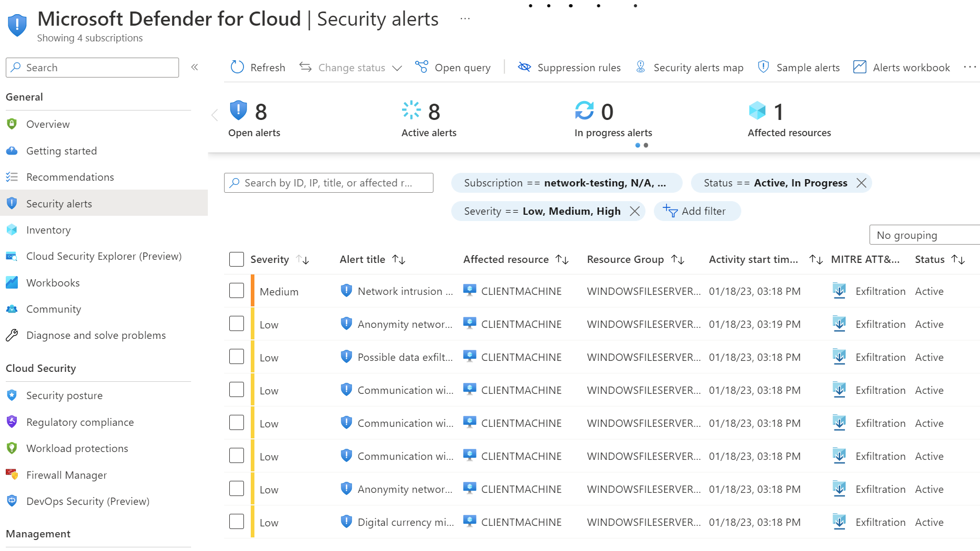Viewport: 980px width, 551px height.
Task: Sort by Activity start time column
Action: point(816,259)
